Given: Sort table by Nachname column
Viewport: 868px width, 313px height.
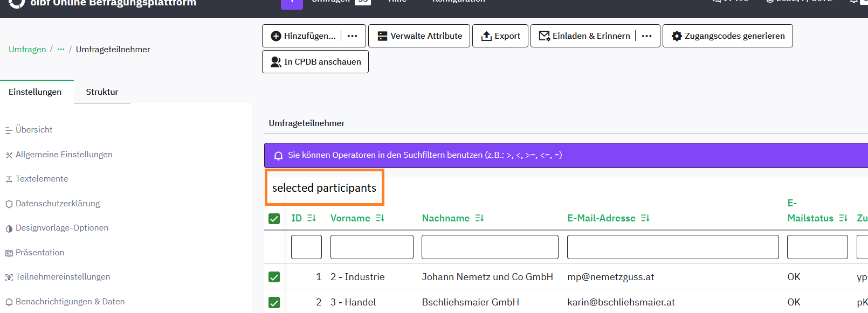Looking at the screenshot, I should [453, 218].
